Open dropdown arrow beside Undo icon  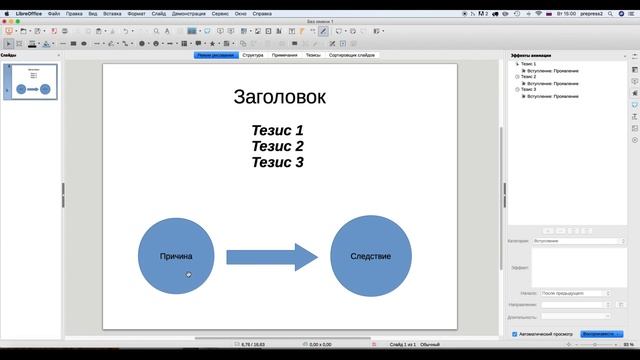(132, 31)
